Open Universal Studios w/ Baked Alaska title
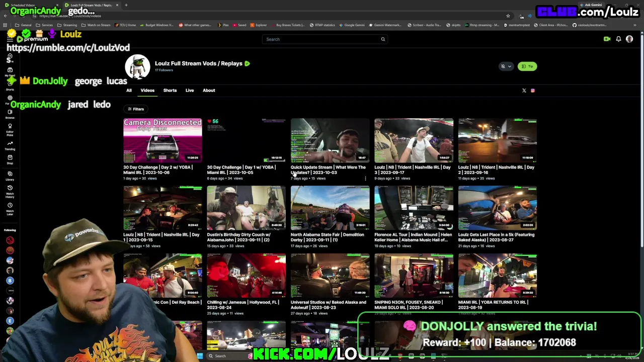This screenshot has height=362, width=644. (328, 305)
